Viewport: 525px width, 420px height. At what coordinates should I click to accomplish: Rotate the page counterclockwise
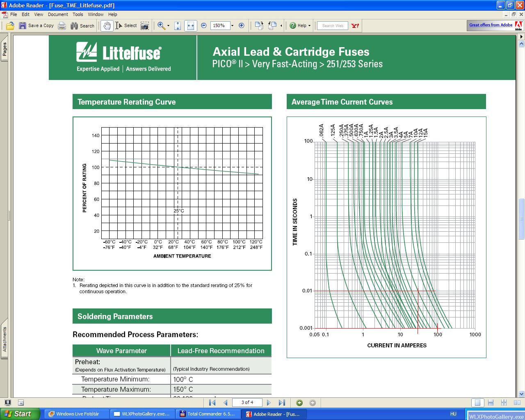(272, 26)
